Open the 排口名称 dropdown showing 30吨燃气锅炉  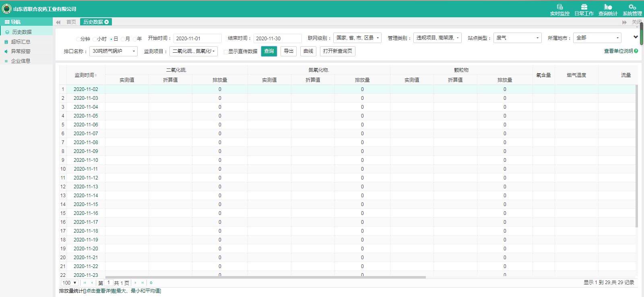(x=114, y=51)
